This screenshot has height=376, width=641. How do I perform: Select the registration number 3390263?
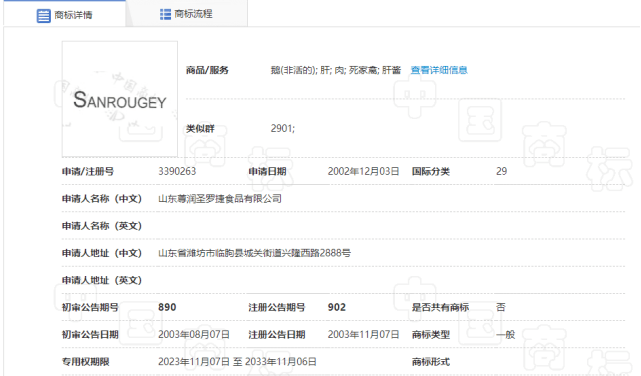[177, 171]
